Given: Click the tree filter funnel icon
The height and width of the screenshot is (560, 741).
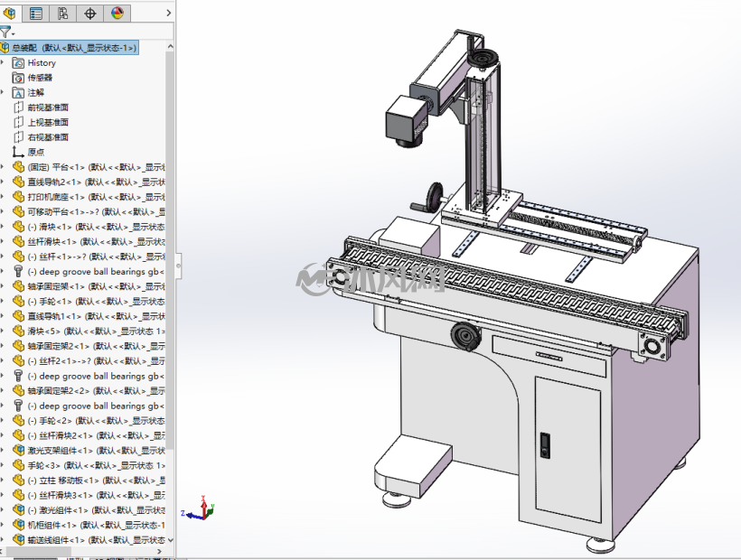Looking at the screenshot, I should coord(5,33).
